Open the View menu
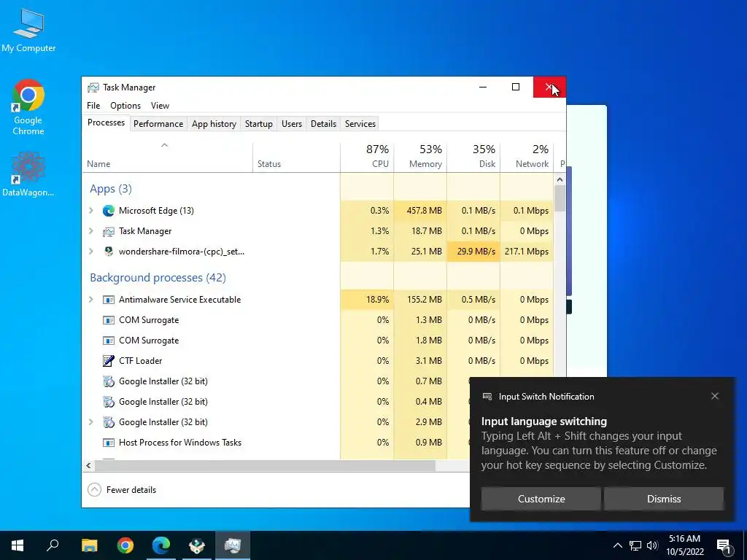The image size is (747, 560). click(160, 106)
